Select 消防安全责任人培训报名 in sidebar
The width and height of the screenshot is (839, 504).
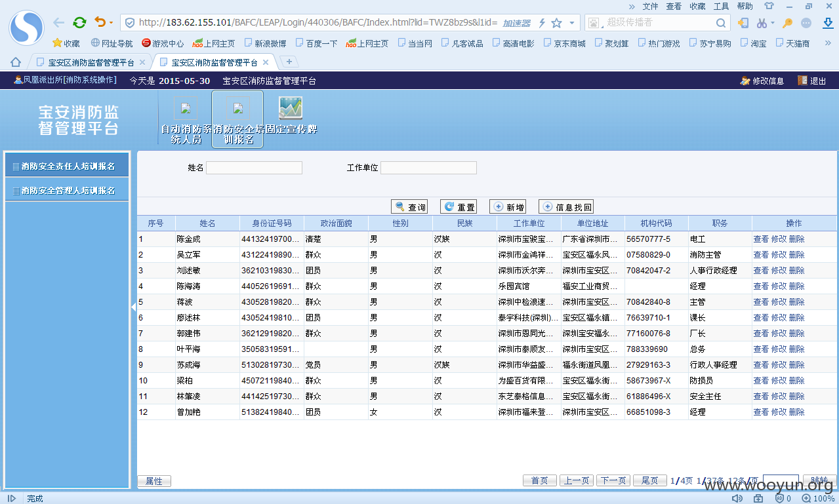(x=66, y=166)
